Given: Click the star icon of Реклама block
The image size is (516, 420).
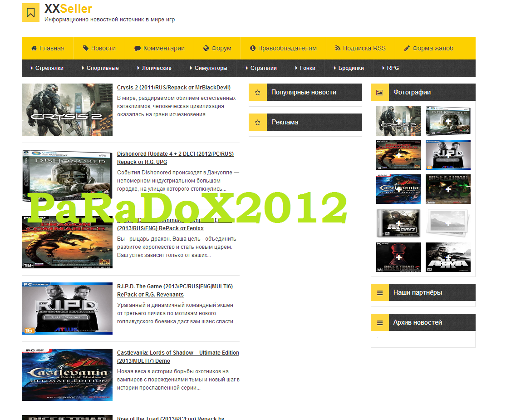Looking at the screenshot, I should (x=258, y=123).
